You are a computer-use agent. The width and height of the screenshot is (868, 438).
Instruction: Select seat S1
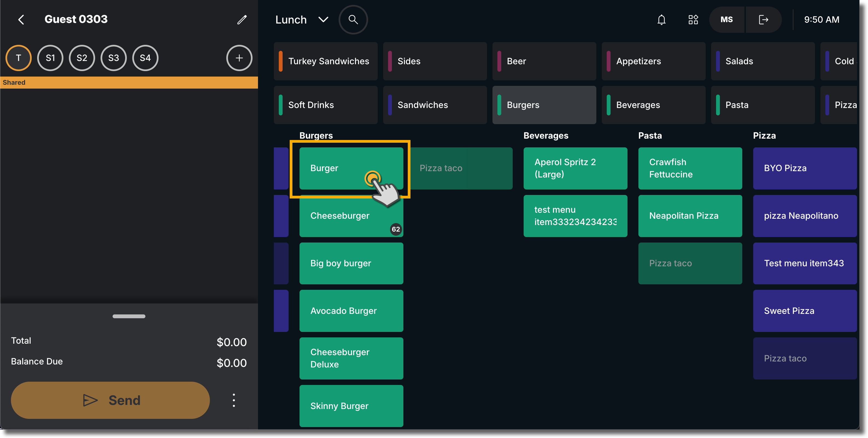[50, 58]
